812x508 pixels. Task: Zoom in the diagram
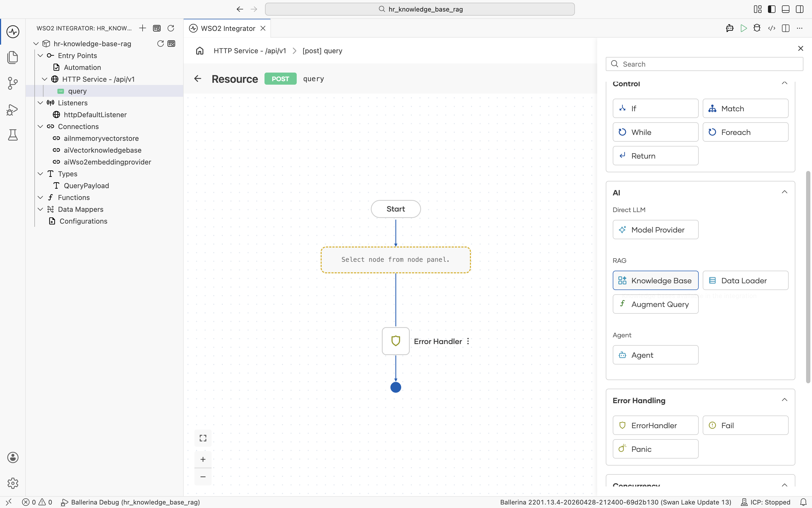pyautogui.click(x=203, y=459)
